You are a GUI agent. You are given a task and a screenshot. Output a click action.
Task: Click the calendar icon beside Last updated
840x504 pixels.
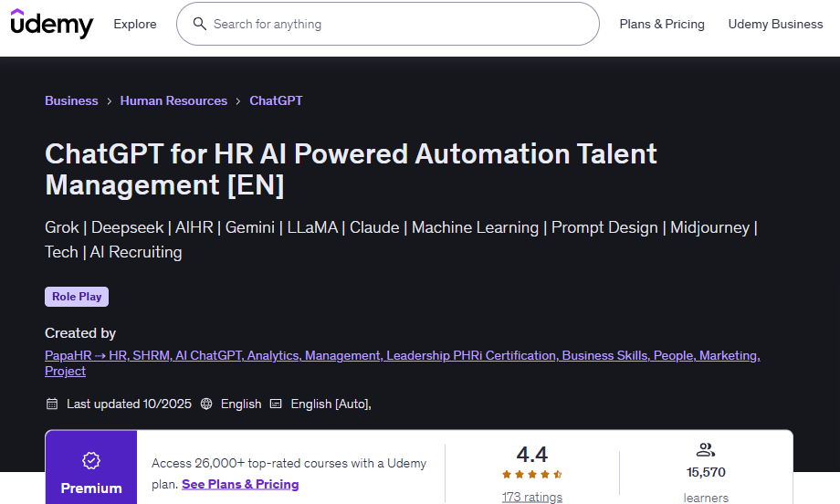[52, 404]
